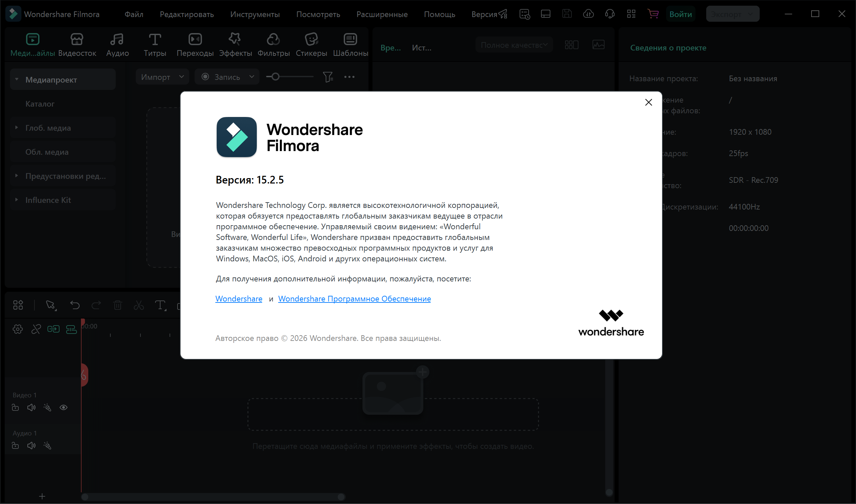This screenshot has height=504, width=856.
Task: Open the Titles panel icon
Action: tap(155, 39)
